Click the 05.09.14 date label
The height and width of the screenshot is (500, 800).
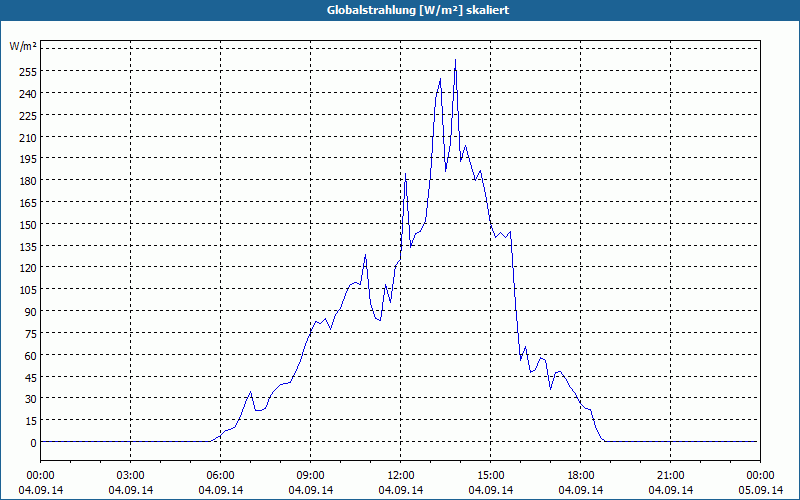pos(760,490)
